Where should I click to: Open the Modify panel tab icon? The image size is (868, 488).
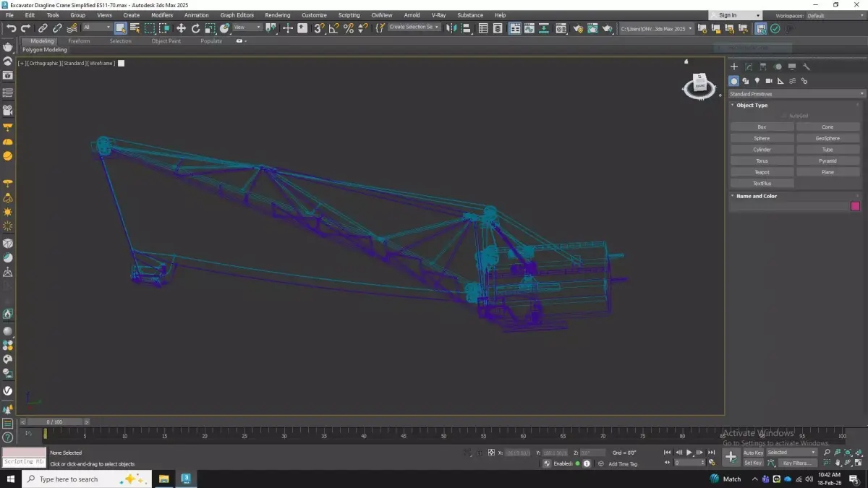(749, 67)
